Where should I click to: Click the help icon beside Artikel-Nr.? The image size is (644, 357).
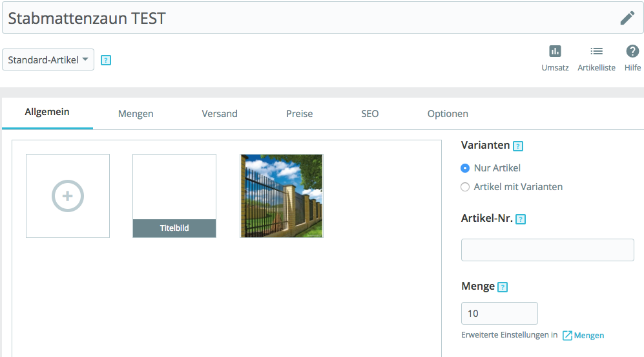tap(521, 219)
